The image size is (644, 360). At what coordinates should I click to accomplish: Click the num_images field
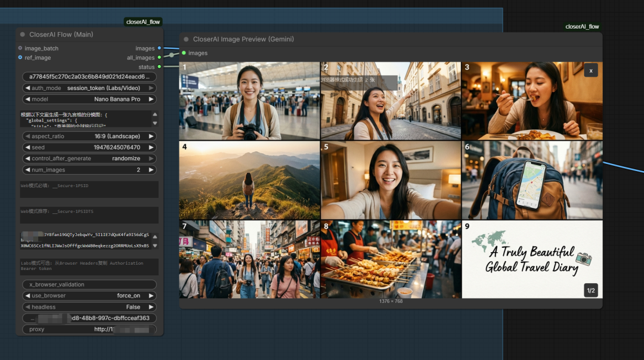click(x=89, y=169)
